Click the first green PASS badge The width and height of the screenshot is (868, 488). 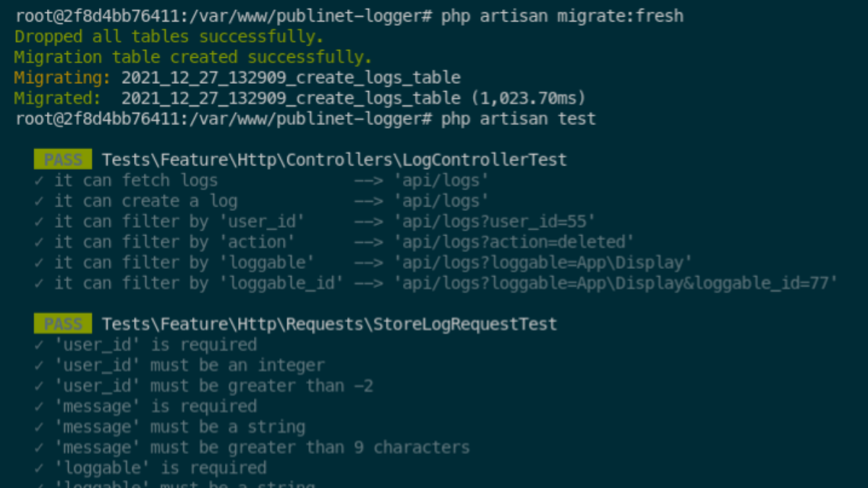[x=63, y=160]
